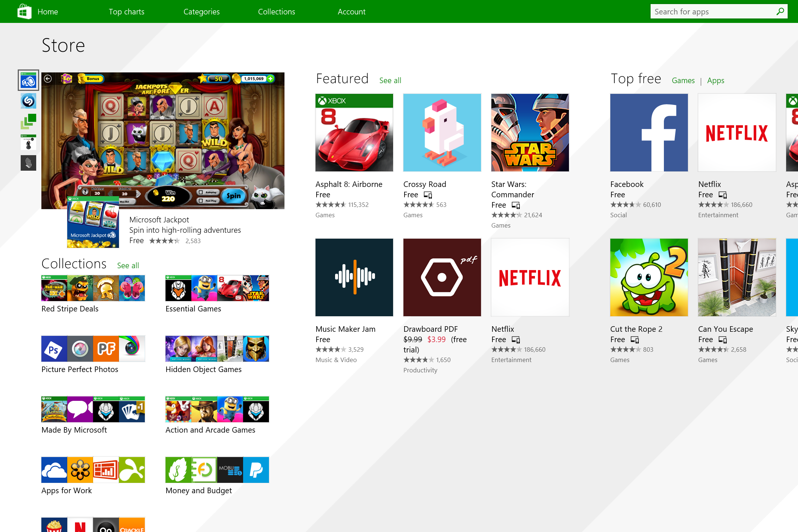Click the Cut the Rope 2 device compatibility icon
The image size is (798, 532).
tap(635, 340)
